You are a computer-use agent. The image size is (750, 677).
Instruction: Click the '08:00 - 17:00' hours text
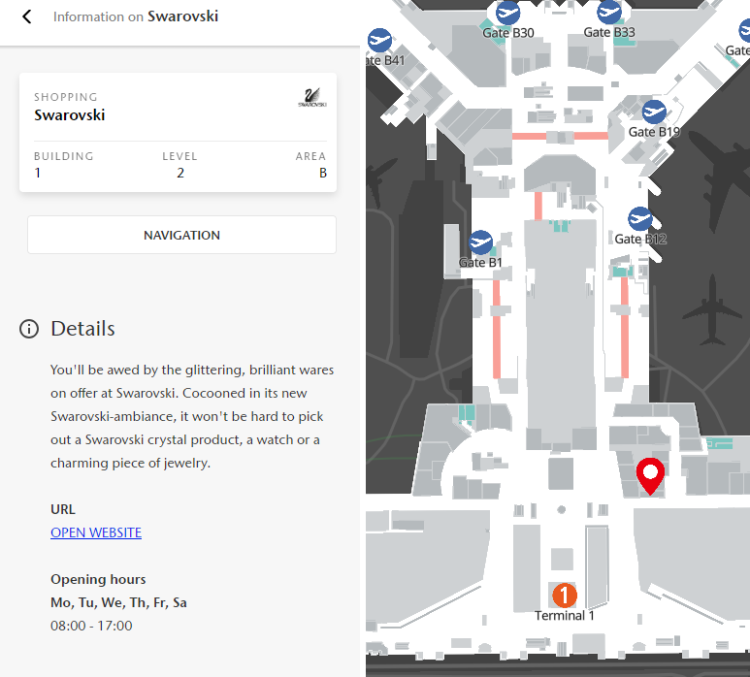(91, 626)
